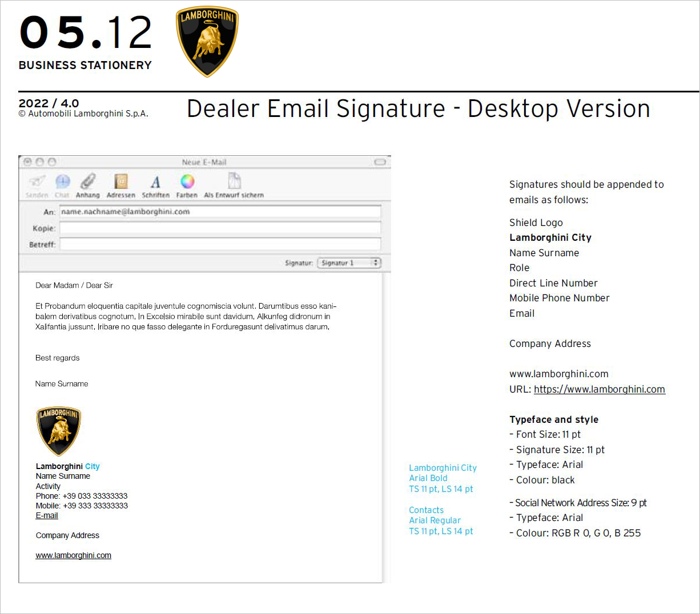Open the Adressen address book icon

[120, 181]
